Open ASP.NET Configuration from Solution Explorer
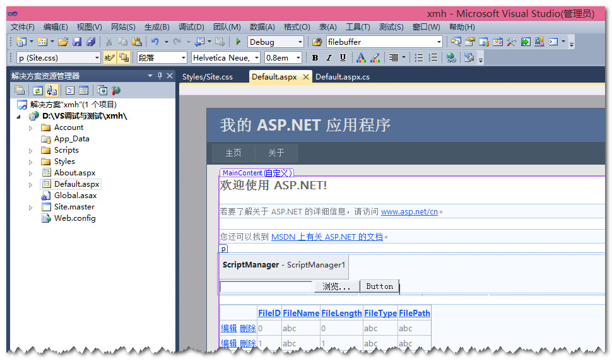The image size is (612, 364). [x=115, y=90]
